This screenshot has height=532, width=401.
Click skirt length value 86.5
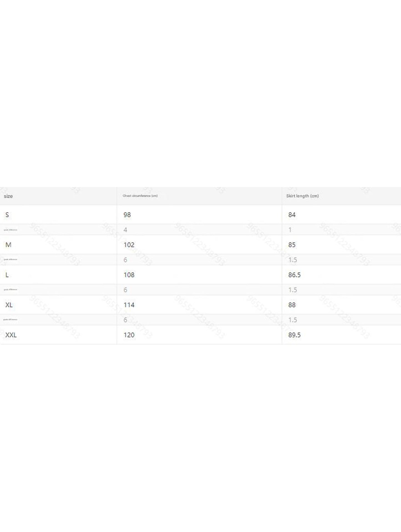click(x=294, y=275)
